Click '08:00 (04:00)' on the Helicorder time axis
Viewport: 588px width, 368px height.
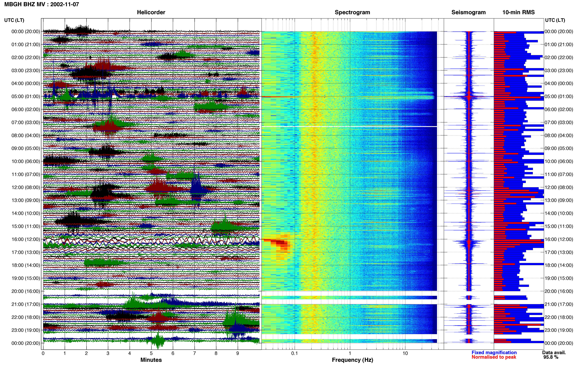point(26,135)
